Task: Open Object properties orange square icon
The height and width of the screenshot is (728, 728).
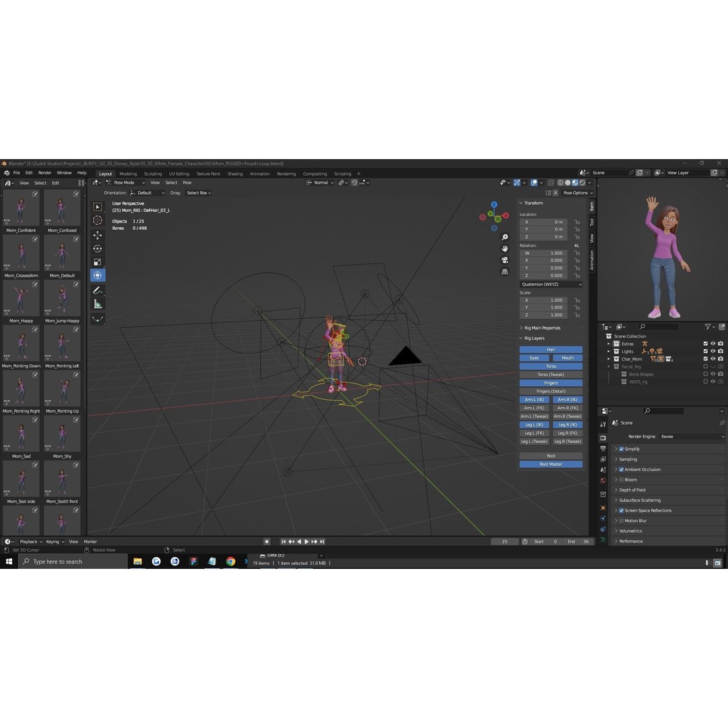Action: (603, 508)
